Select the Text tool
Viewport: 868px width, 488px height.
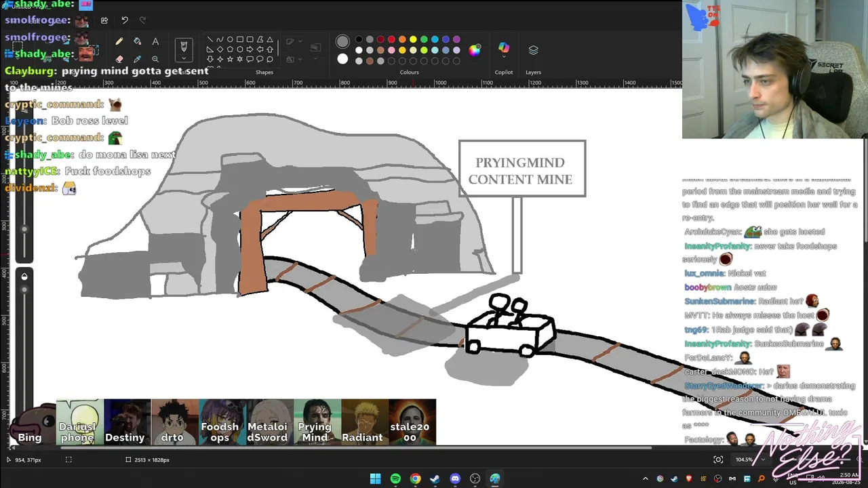[155, 41]
